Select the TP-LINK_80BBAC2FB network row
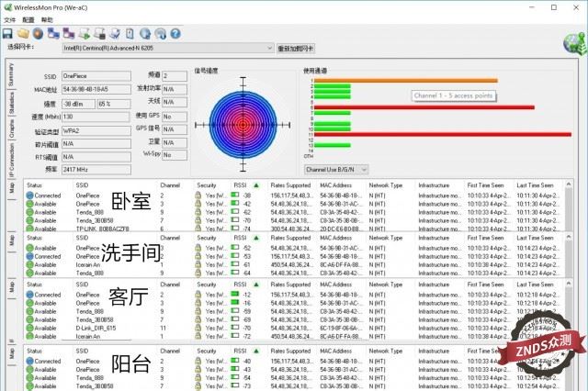Screen dimensions: 588x391 pyautogui.click(x=294, y=229)
